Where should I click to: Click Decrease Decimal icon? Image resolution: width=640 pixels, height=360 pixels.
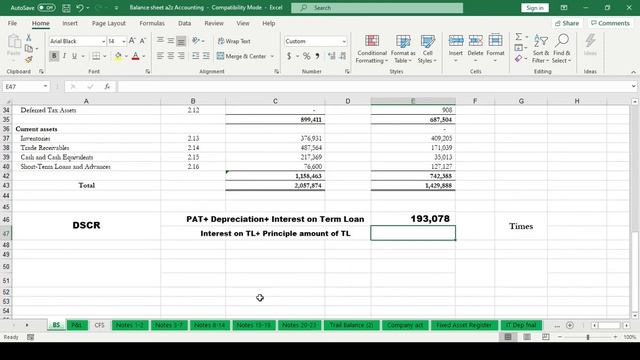pos(342,56)
